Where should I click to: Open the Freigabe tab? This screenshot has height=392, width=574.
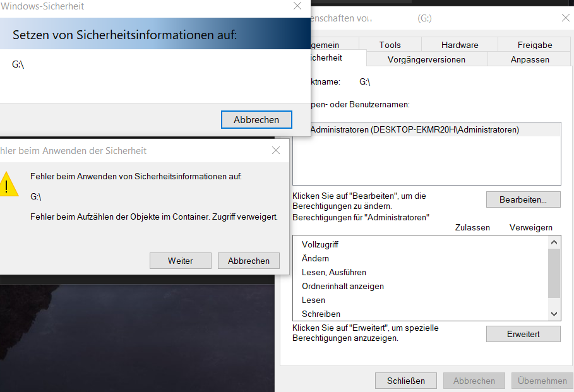pos(534,45)
